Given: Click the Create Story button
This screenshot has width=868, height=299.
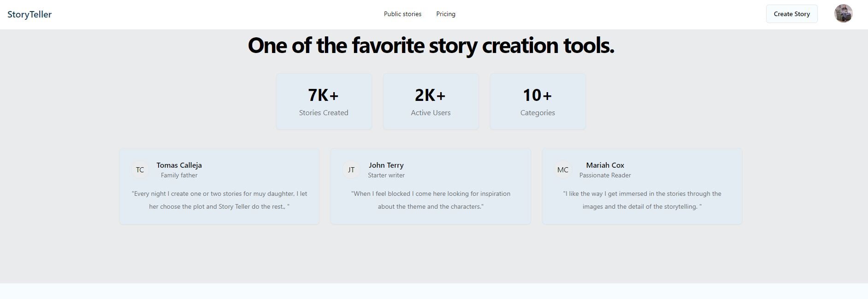Looking at the screenshot, I should (791, 14).
